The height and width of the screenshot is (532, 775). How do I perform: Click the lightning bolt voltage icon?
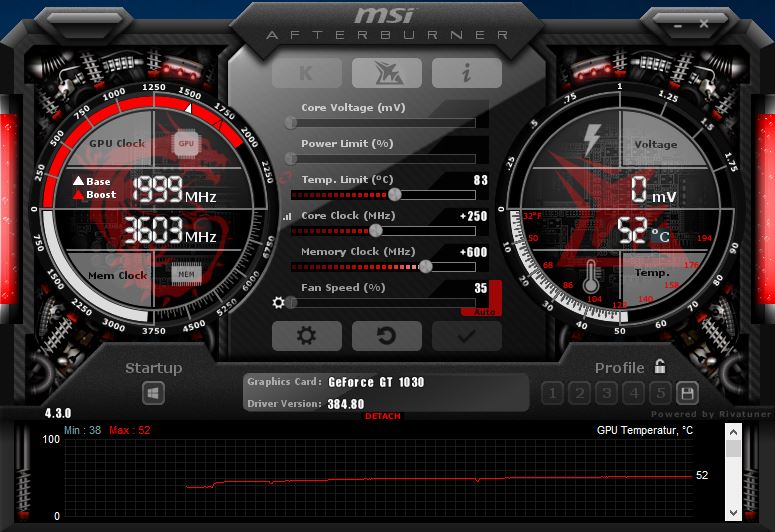coord(592,140)
